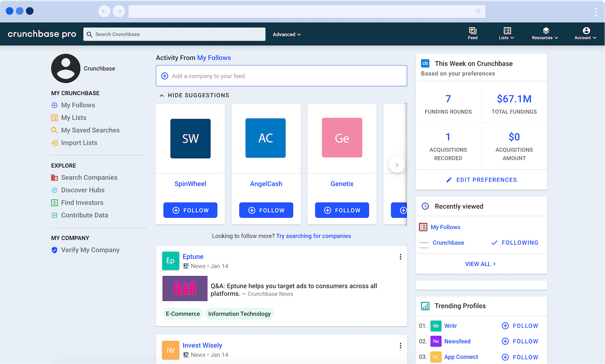Image resolution: width=605 pixels, height=364 pixels.
Task: Click the SpinWheel SW logo tile
Action: [x=190, y=138]
